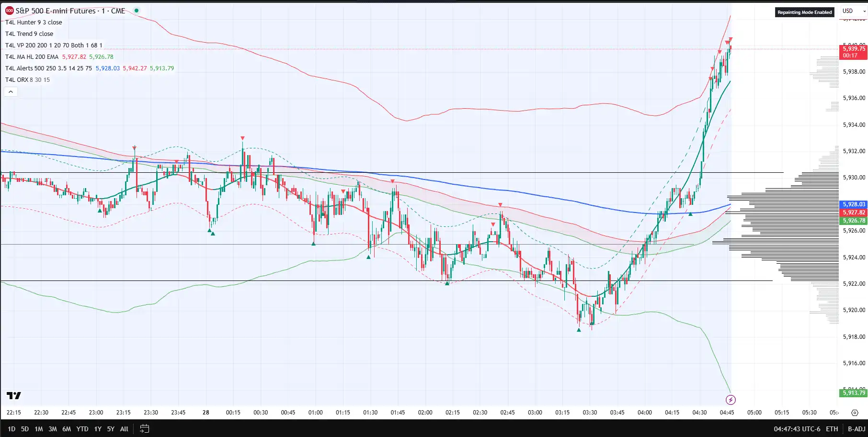Select the YTD time range

click(82, 429)
